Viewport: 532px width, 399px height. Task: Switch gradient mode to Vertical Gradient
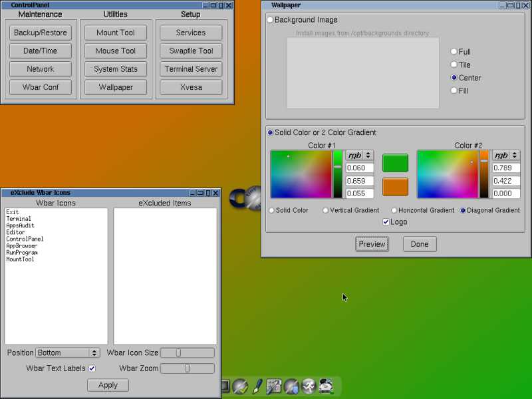click(326, 210)
